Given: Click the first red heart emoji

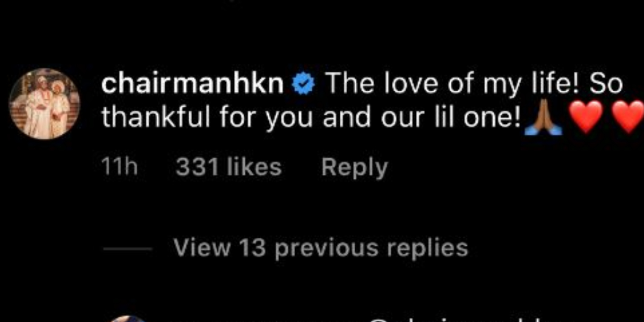Looking at the screenshot, I should coord(587,117).
